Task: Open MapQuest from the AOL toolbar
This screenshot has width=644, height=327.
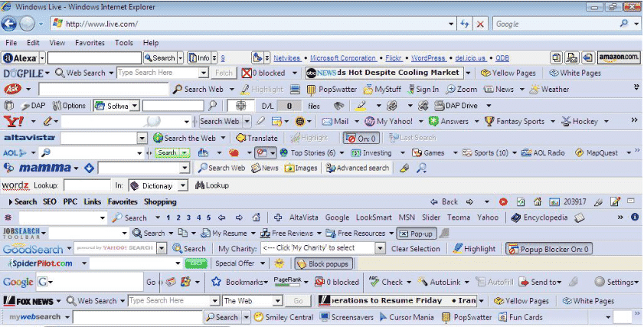Action: point(595,153)
